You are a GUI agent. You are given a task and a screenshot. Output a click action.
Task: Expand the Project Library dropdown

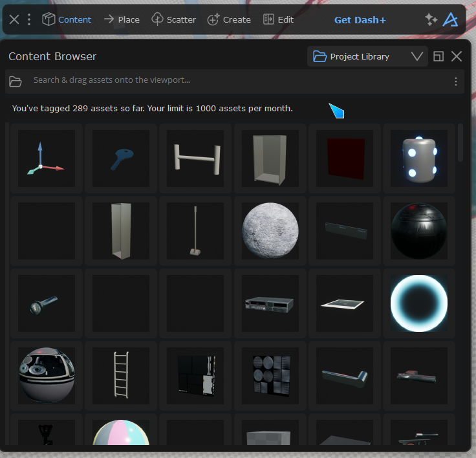pyautogui.click(x=367, y=56)
